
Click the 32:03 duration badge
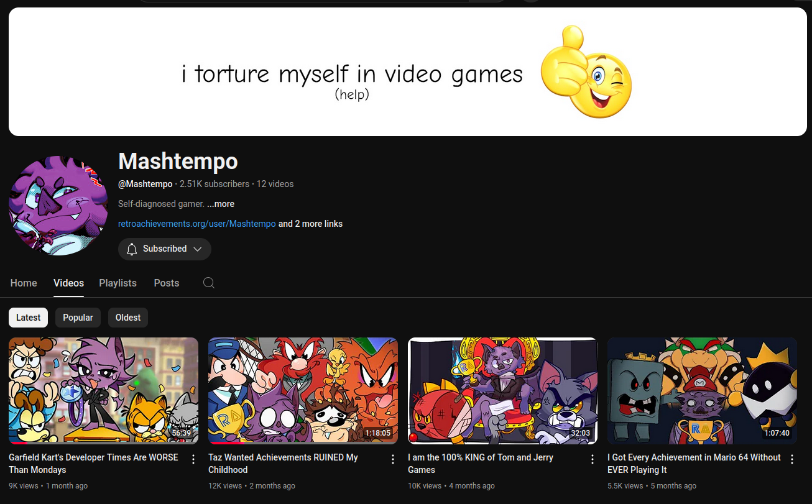(580, 433)
